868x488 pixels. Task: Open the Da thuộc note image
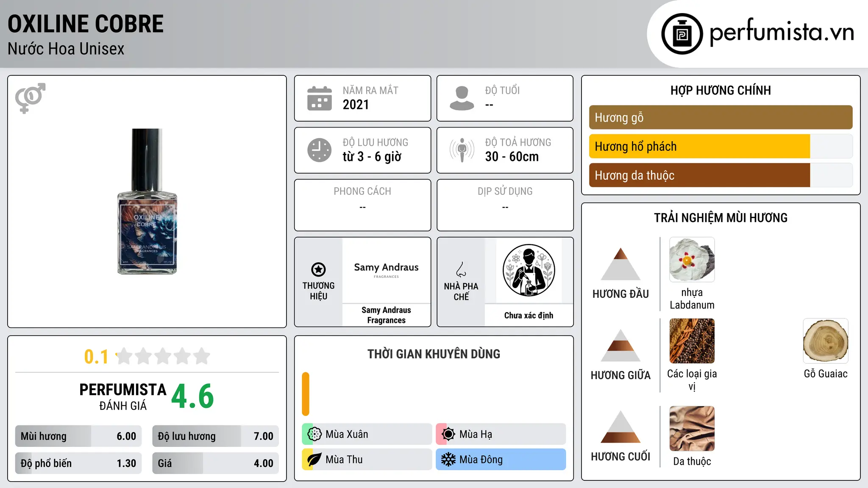point(692,429)
